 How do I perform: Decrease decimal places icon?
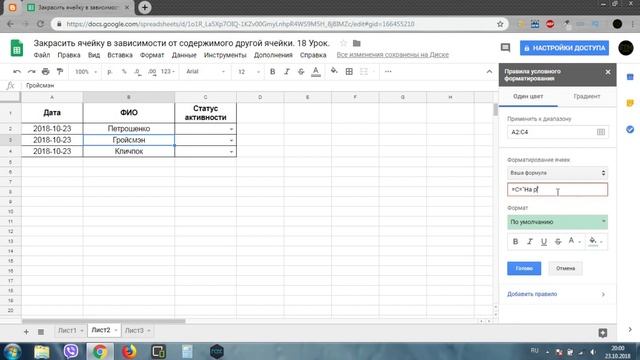click(x=138, y=71)
